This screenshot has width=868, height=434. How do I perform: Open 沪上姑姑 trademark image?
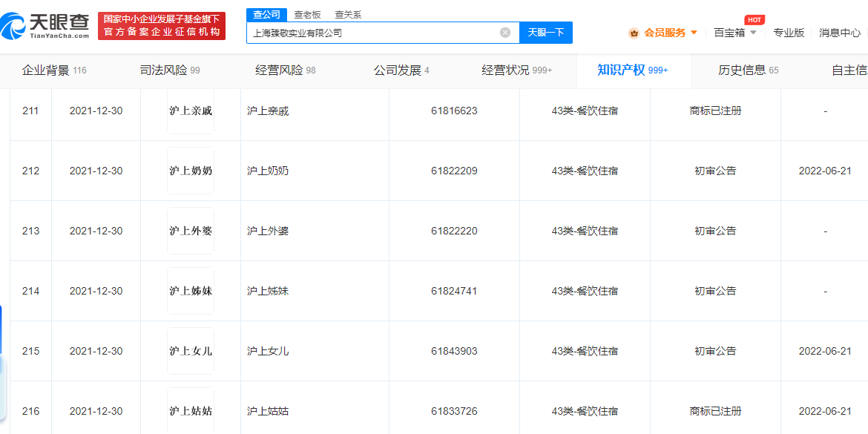tap(191, 411)
